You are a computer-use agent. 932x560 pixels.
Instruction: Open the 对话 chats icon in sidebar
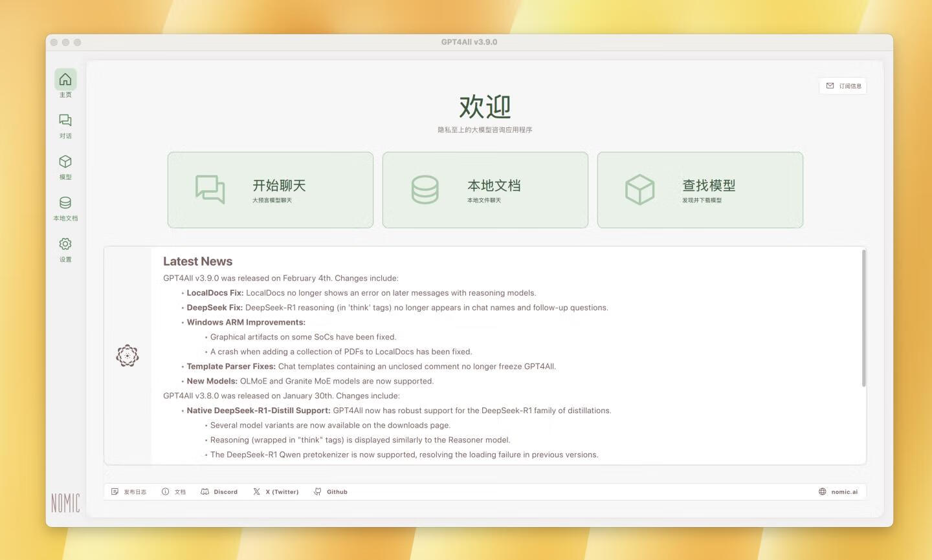(x=65, y=120)
